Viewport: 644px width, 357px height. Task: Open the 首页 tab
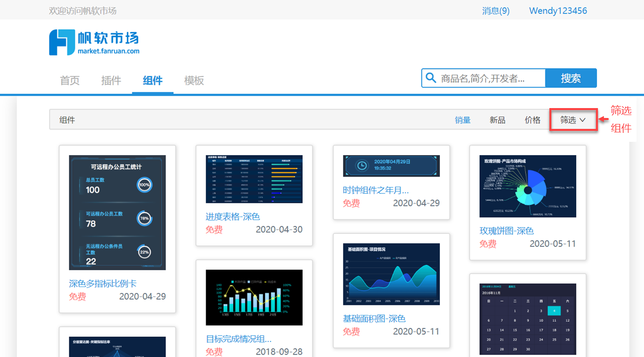coord(70,80)
